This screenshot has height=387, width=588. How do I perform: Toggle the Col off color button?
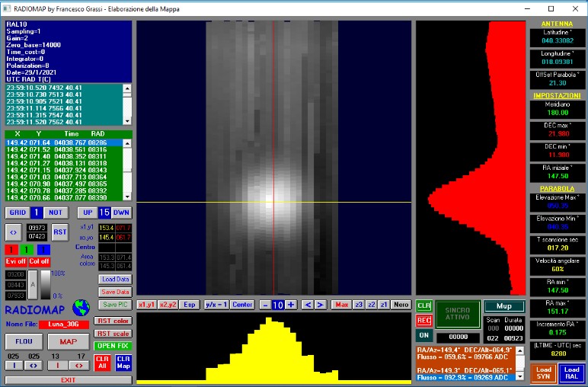click(40, 262)
